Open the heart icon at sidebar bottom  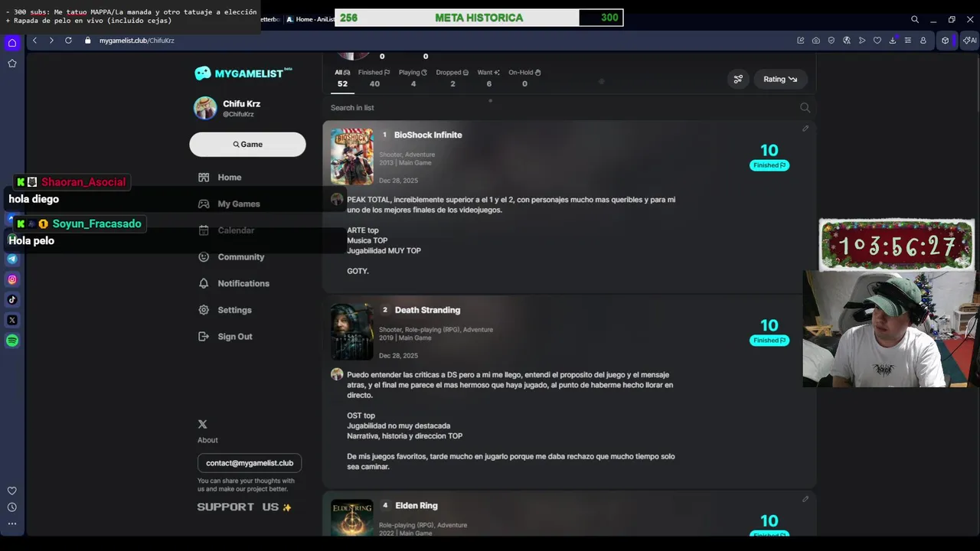(x=12, y=491)
